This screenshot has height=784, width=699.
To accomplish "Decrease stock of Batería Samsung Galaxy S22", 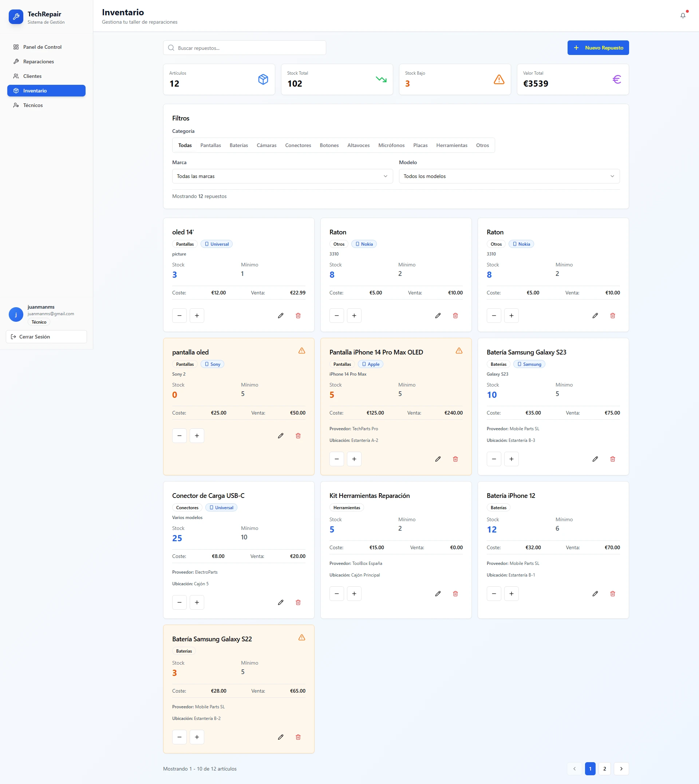I will [x=179, y=737].
